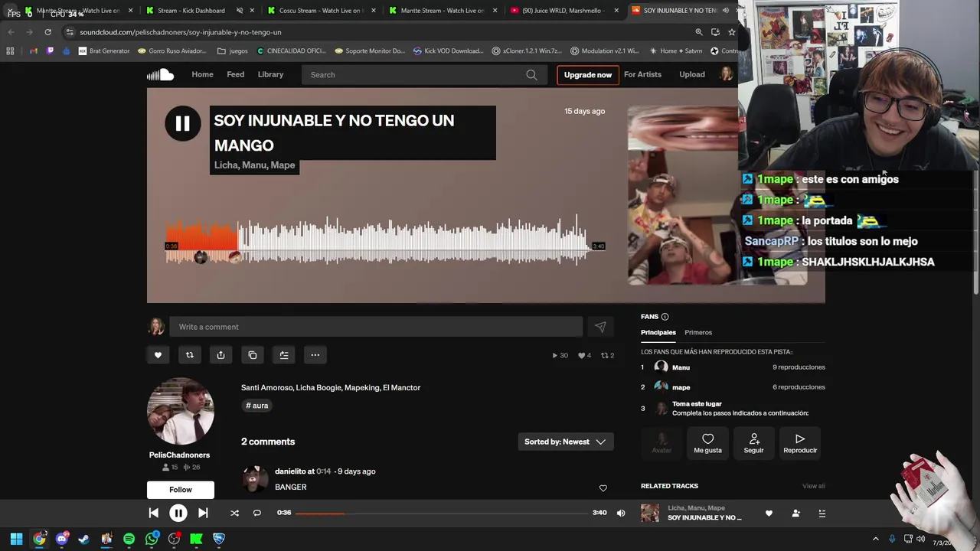The height and width of the screenshot is (551, 980).
Task: Open the Feed tab
Action: click(x=235, y=74)
